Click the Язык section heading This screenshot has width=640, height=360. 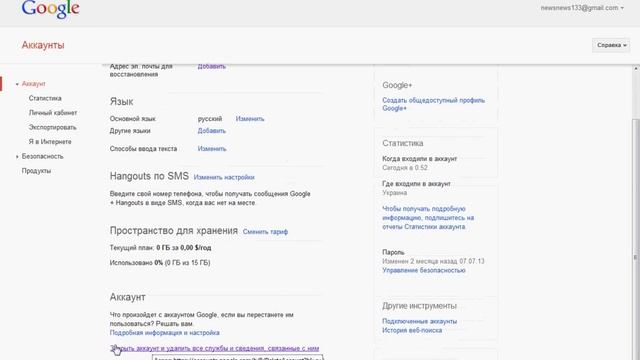point(121,102)
